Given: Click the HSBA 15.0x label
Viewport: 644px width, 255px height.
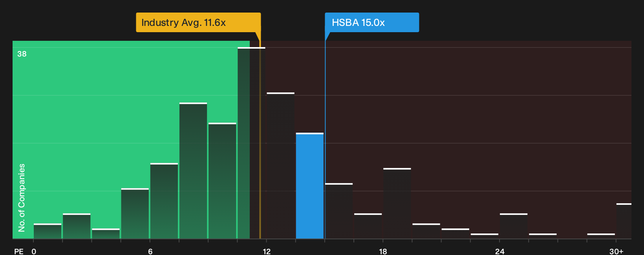Looking at the screenshot, I should [372, 22].
